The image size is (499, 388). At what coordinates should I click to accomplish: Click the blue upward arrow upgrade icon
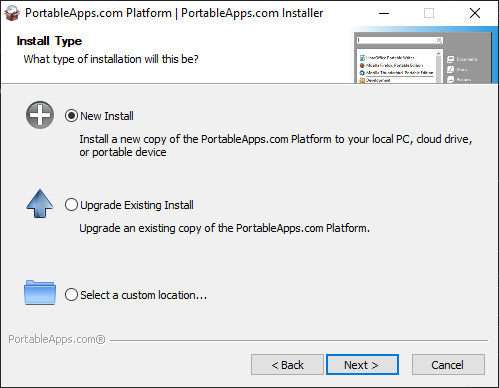pyautogui.click(x=40, y=204)
